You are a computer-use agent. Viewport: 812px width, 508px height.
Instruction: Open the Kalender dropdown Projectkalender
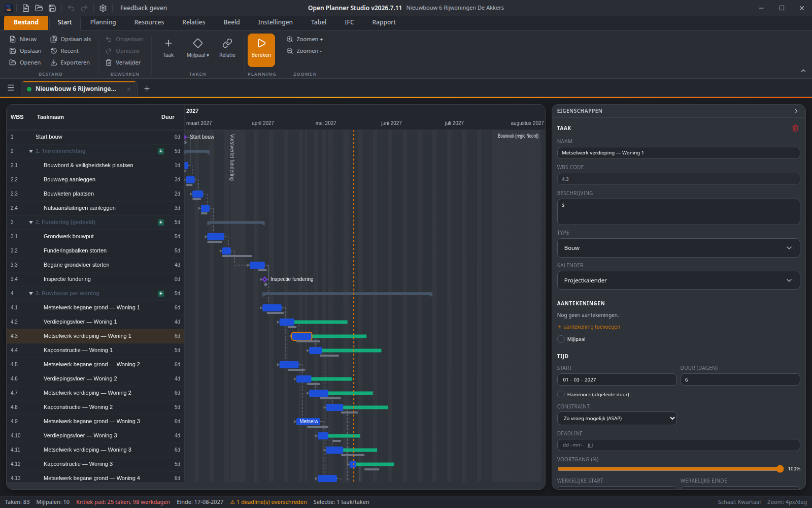pyautogui.click(x=679, y=280)
